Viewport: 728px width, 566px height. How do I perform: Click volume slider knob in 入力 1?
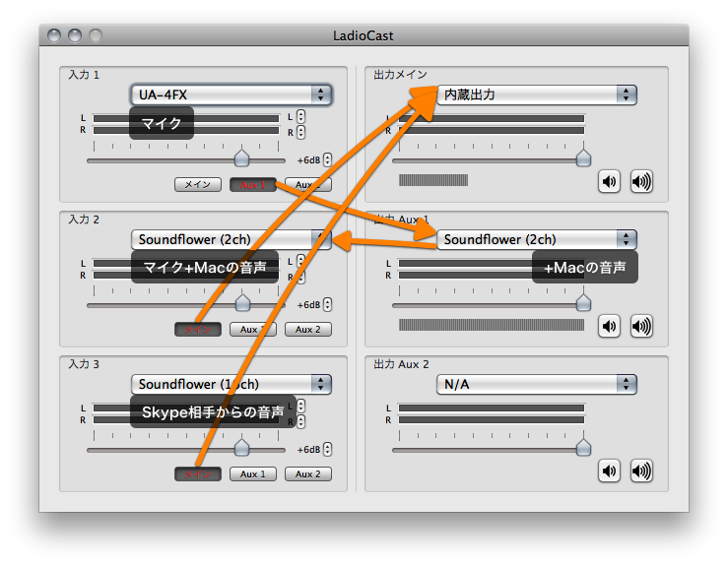coord(242,157)
